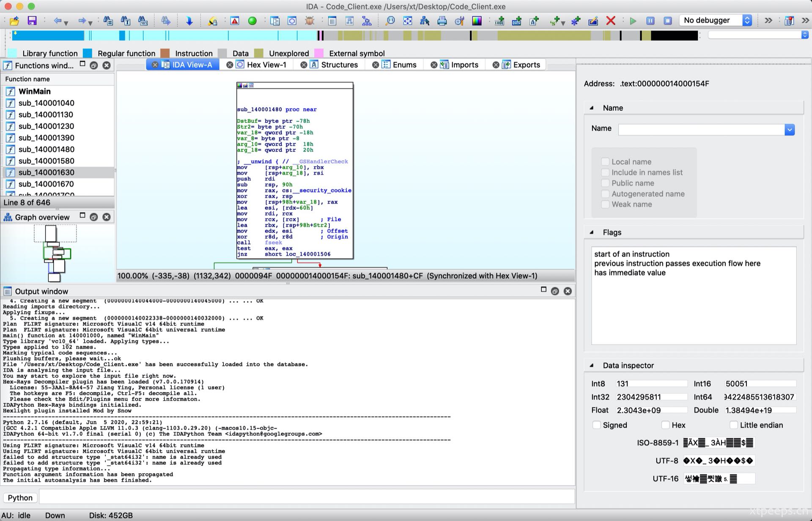Collapse the 'Data inspector' section triangle
This screenshot has height=521, width=812.
[x=592, y=365]
